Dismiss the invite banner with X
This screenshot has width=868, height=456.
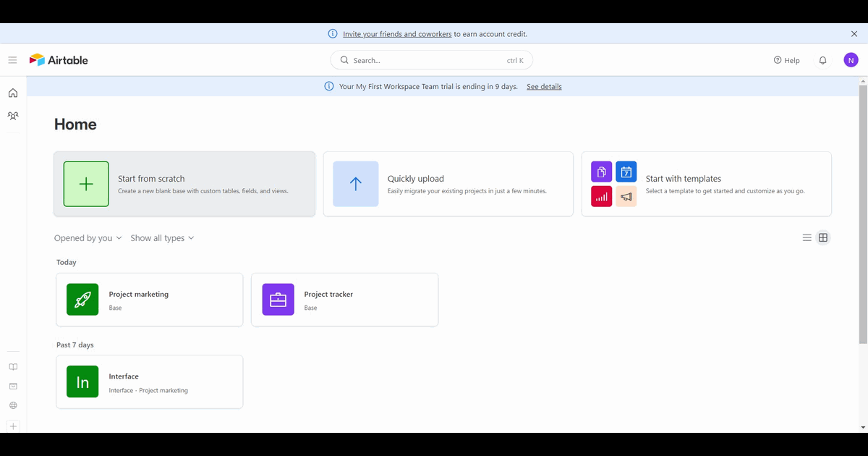854,34
